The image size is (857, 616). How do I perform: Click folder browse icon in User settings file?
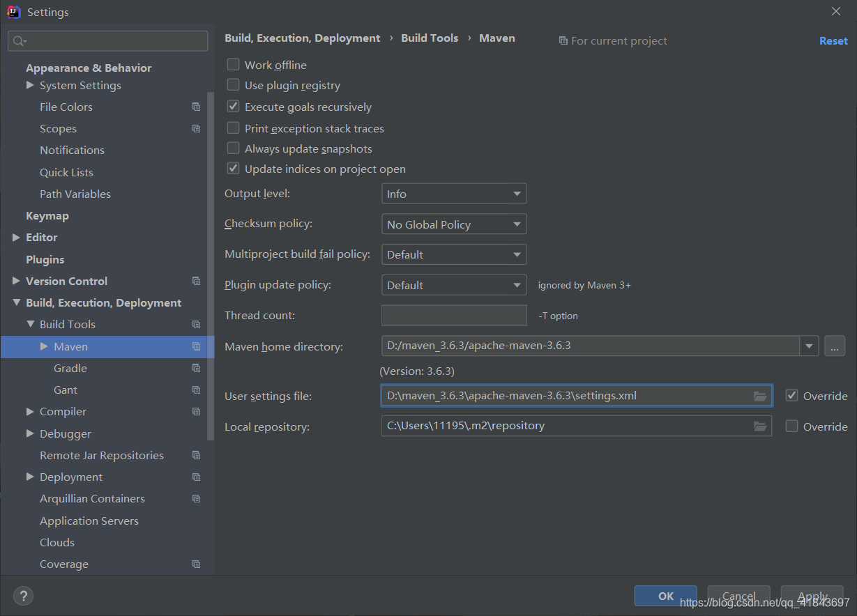tap(760, 396)
